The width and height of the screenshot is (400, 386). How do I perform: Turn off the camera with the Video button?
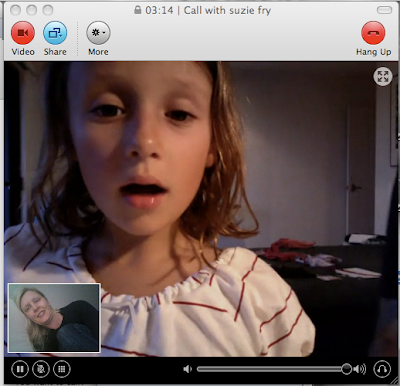point(23,33)
